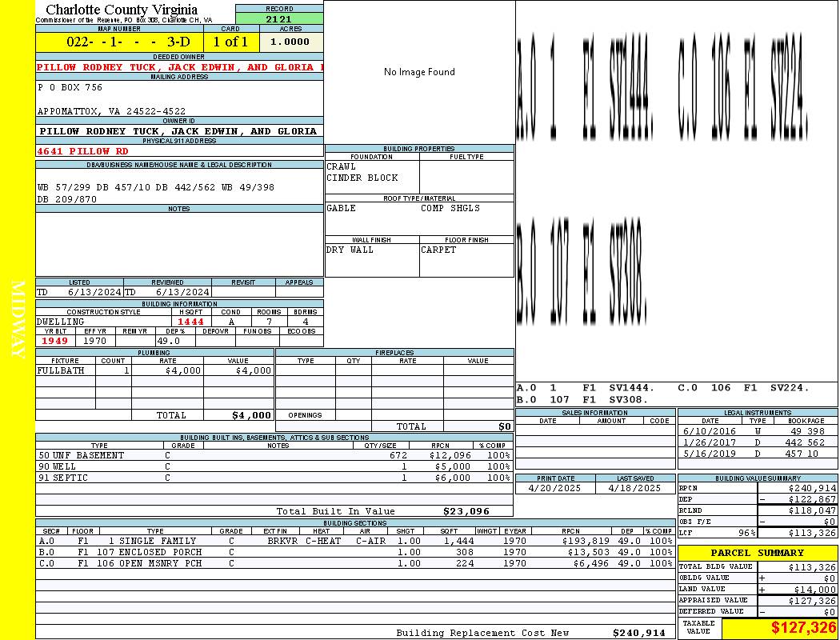Click the FULLBATH fixture row

(155, 370)
